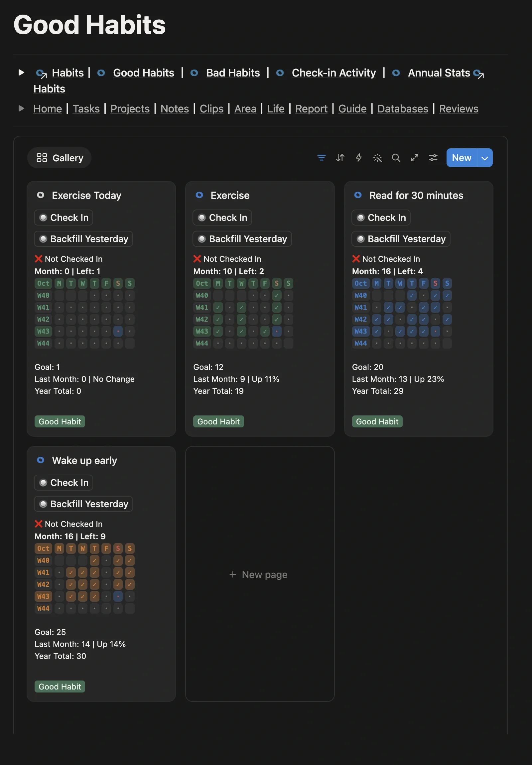The height and width of the screenshot is (765, 532).
Task: Open the Projects navigation link
Action: pyautogui.click(x=130, y=109)
